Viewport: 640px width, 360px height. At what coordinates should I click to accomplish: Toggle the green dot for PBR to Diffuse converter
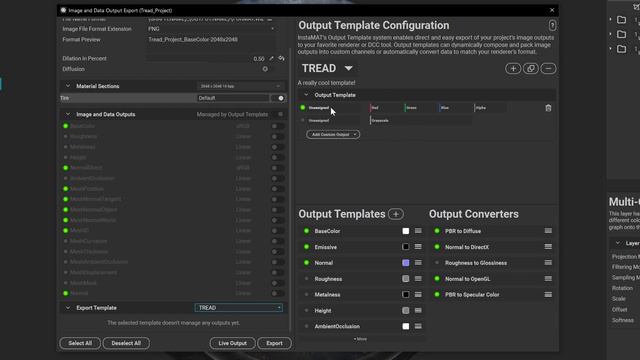[437, 231]
